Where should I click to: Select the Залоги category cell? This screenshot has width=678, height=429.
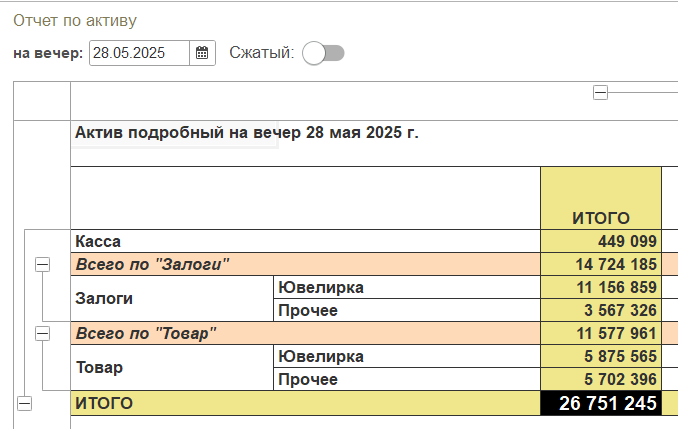click(172, 298)
